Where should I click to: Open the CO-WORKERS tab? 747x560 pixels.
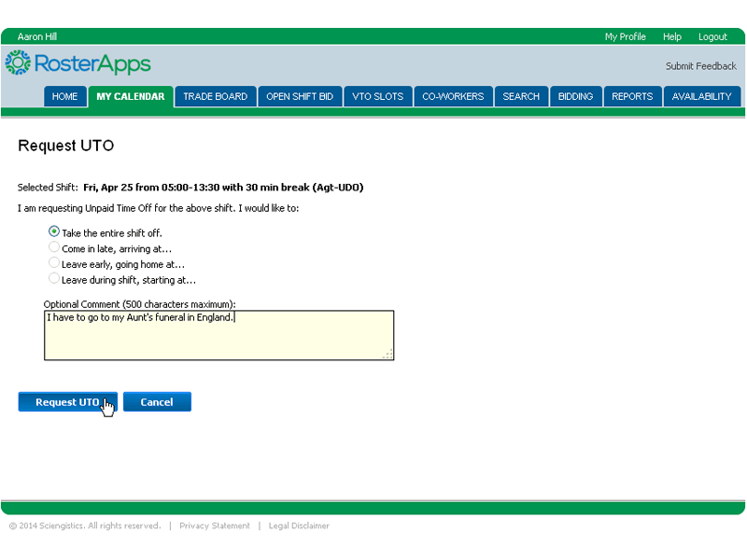453,96
